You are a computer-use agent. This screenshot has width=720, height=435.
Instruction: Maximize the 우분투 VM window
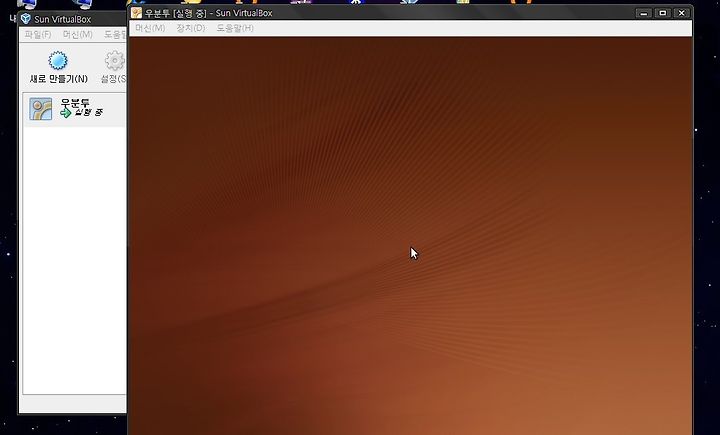coord(663,13)
